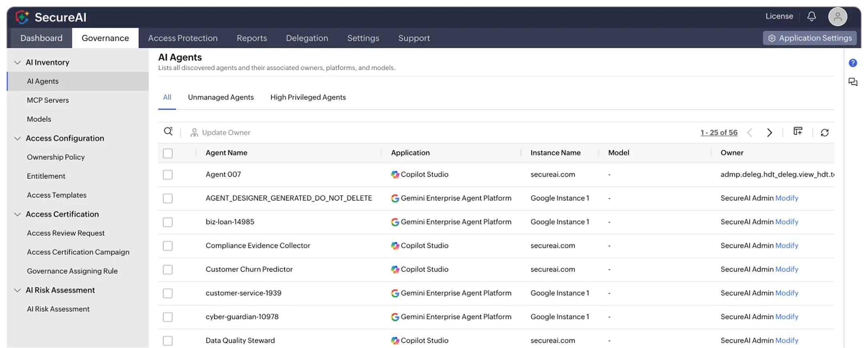This screenshot has width=868, height=348.
Task: Switch to Unmanaged Agents tab
Action: (x=221, y=97)
